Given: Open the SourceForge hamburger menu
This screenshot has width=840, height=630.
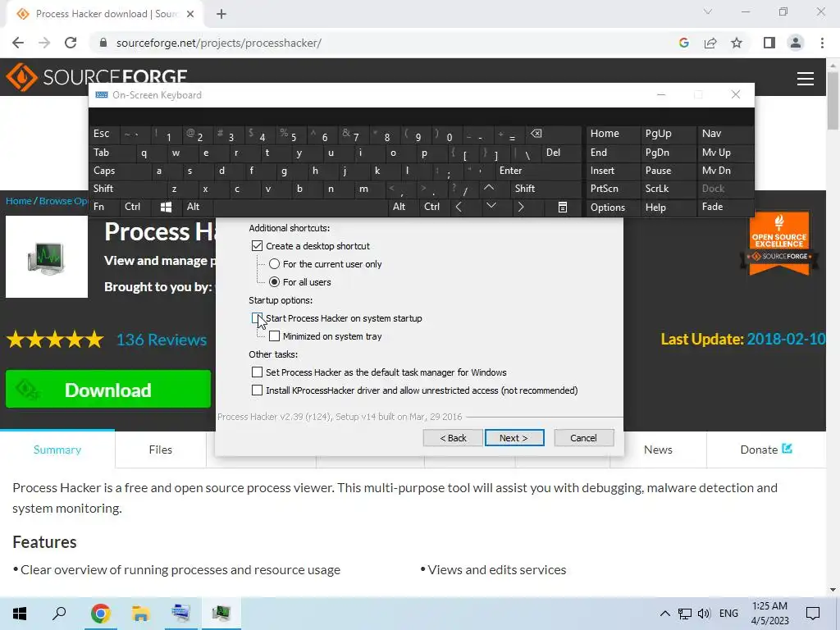Looking at the screenshot, I should pos(806,79).
